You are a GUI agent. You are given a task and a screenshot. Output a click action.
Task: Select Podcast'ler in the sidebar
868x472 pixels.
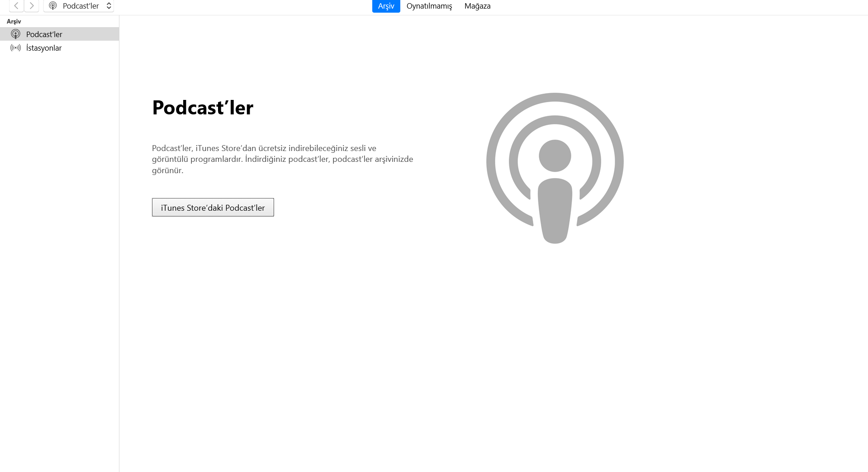(59, 34)
